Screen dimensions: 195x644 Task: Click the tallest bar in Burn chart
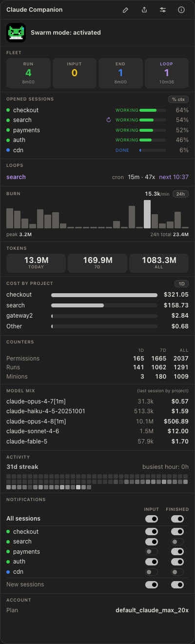147,214
